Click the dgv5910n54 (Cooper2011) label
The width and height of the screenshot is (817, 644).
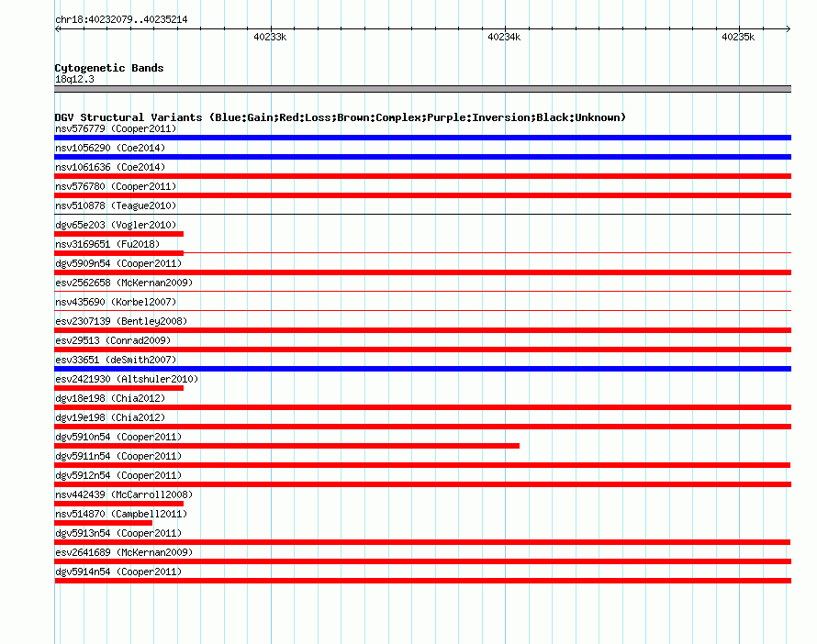click(118, 437)
